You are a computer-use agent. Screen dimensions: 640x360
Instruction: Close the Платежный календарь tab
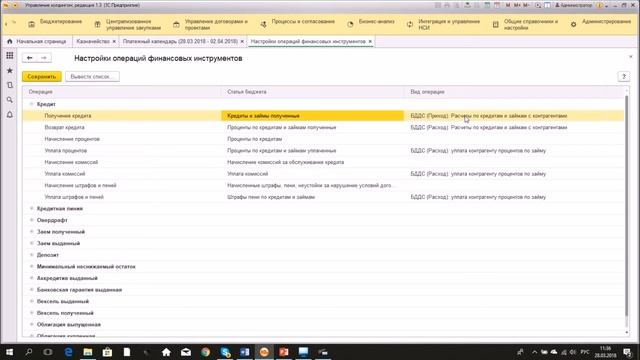[x=242, y=41]
